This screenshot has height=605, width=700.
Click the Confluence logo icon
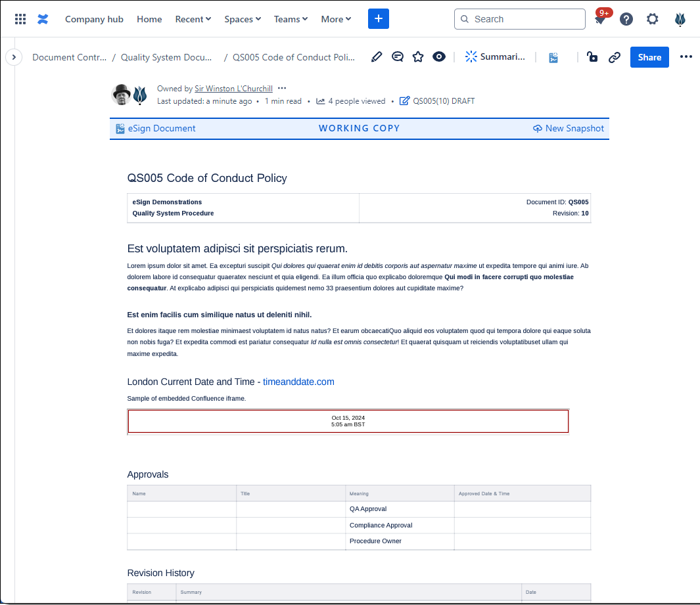[x=43, y=19]
